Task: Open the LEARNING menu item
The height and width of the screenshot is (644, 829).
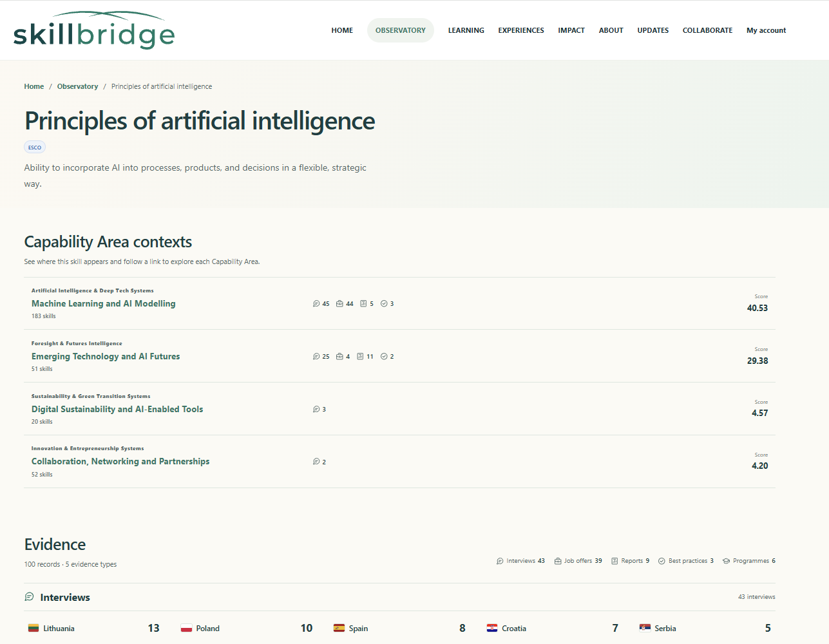Action: (x=466, y=30)
